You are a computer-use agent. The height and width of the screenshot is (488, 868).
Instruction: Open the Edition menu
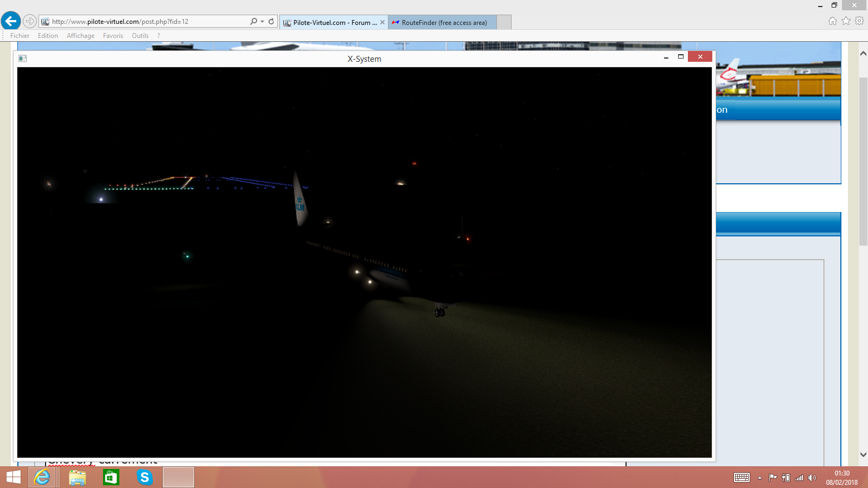48,36
